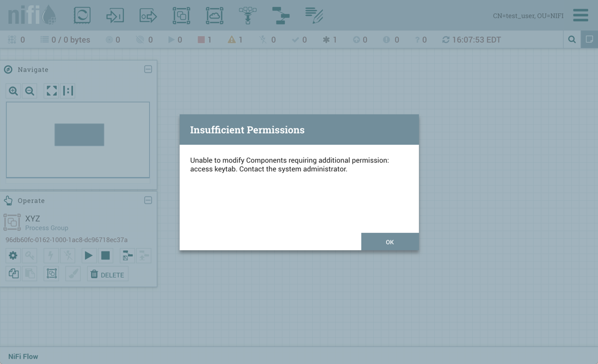Image resolution: width=598 pixels, height=364 pixels.
Task: Select the Process Group toolbar icon
Action: [181, 15]
